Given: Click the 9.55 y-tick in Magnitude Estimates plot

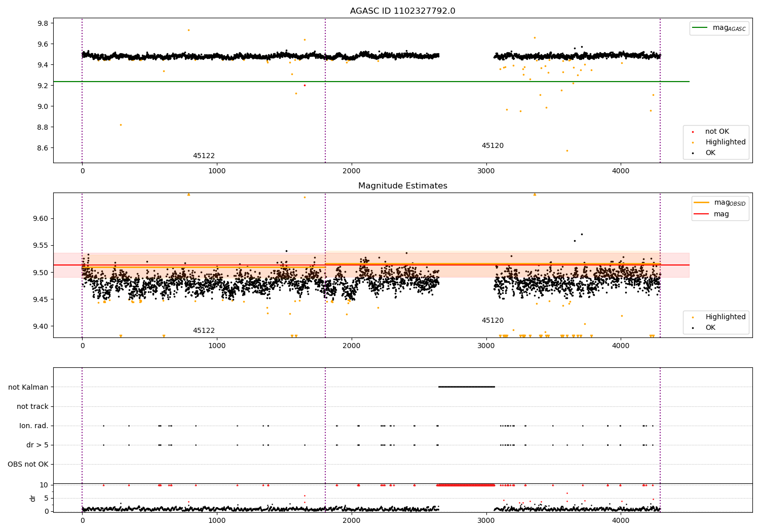Looking at the screenshot, I should pos(41,246).
